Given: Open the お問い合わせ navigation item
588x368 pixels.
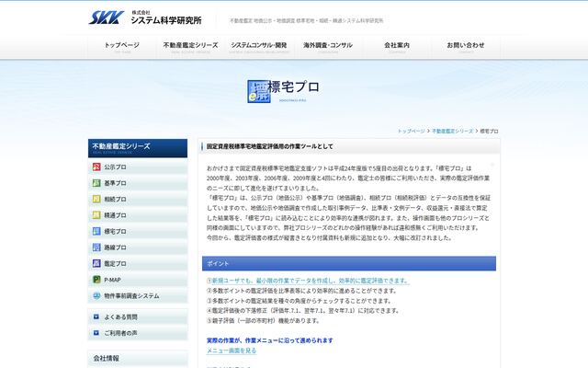Looking at the screenshot, I should pyautogui.click(x=466, y=47).
